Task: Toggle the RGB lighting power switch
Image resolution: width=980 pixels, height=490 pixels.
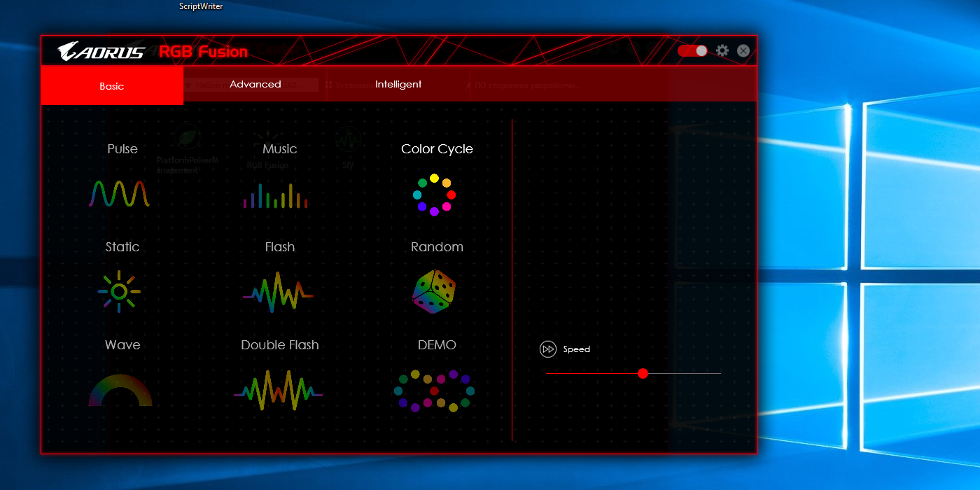Action: (692, 51)
